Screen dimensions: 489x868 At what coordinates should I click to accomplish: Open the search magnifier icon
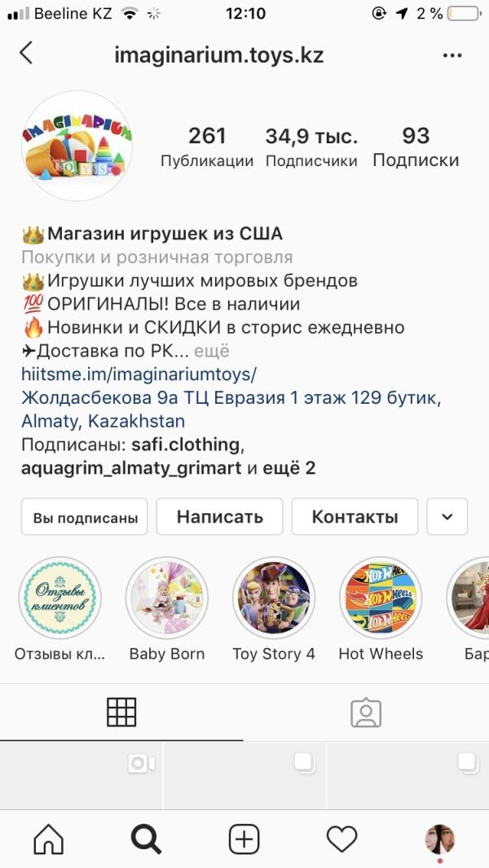[146, 840]
